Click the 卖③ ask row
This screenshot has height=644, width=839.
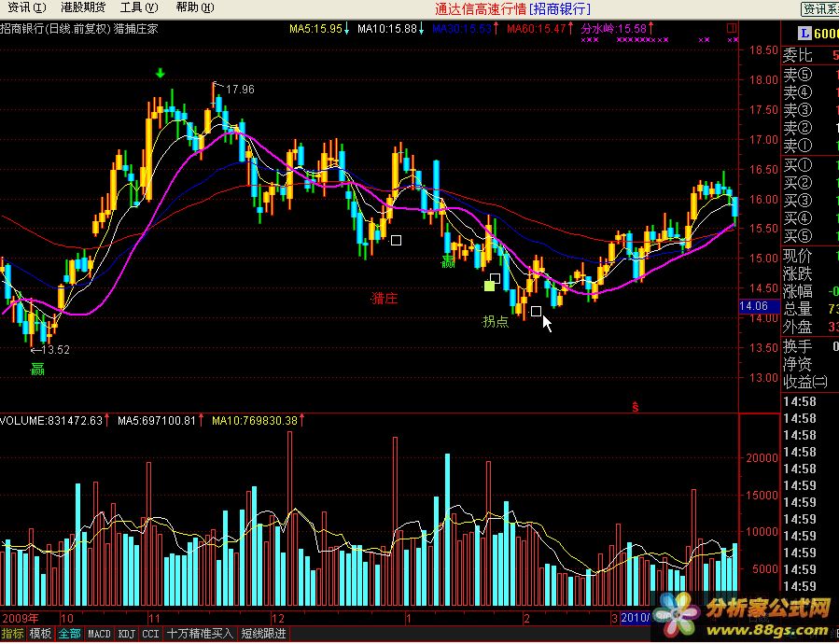tap(810, 110)
